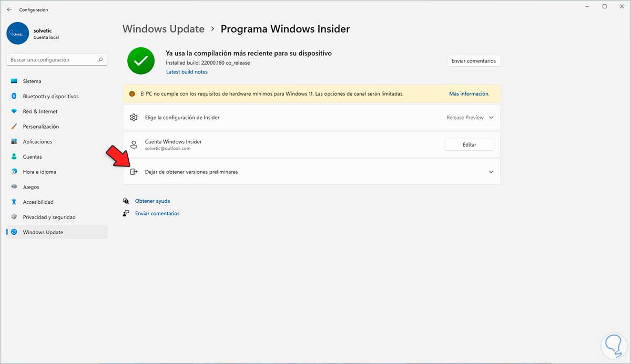Screen dimensions: 631x364
Task: Click the orange warning info icon
Action: point(132,93)
